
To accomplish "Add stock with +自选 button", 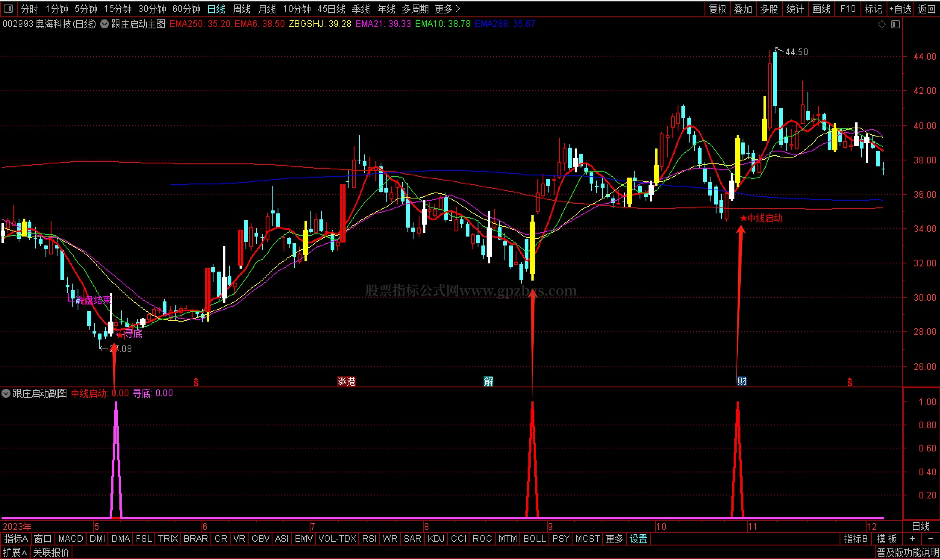I will pyautogui.click(x=900, y=9).
